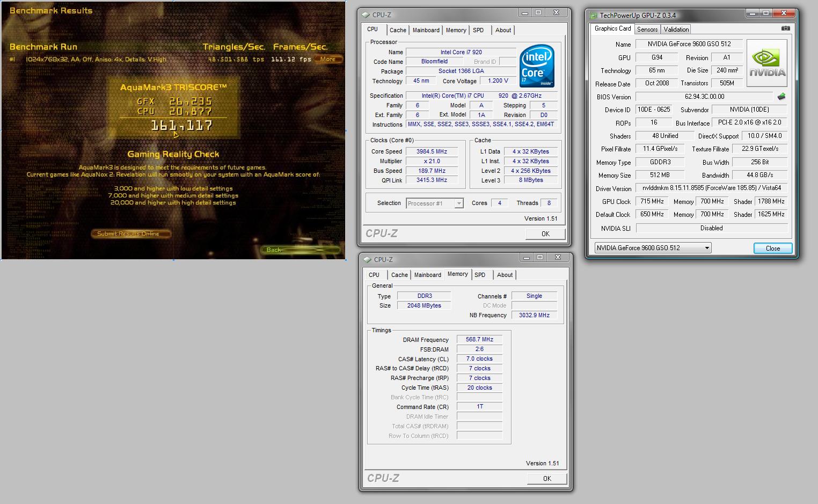Viewport: 818px width, 504px height.
Task: Click the GPU-Z screenshot camera icon
Action: click(785, 28)
